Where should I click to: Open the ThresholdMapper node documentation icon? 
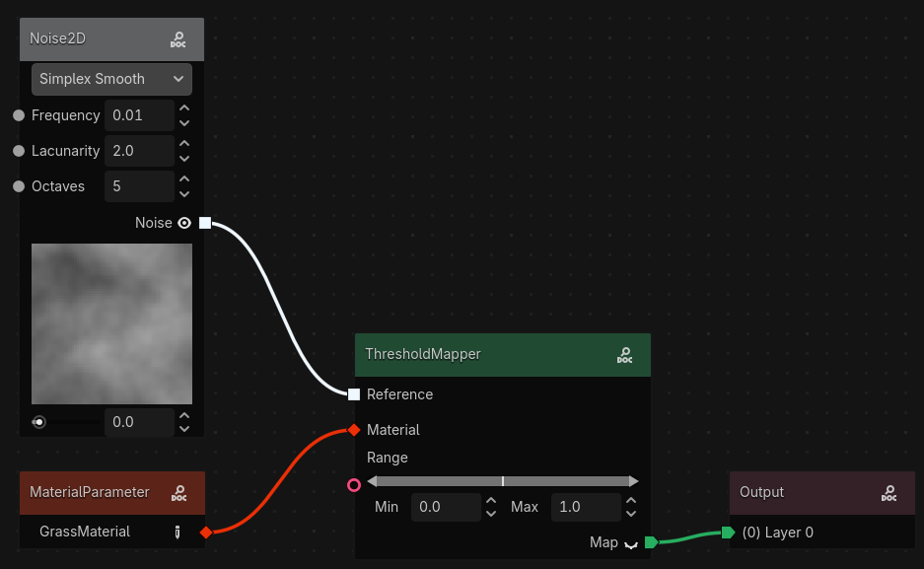624,355
